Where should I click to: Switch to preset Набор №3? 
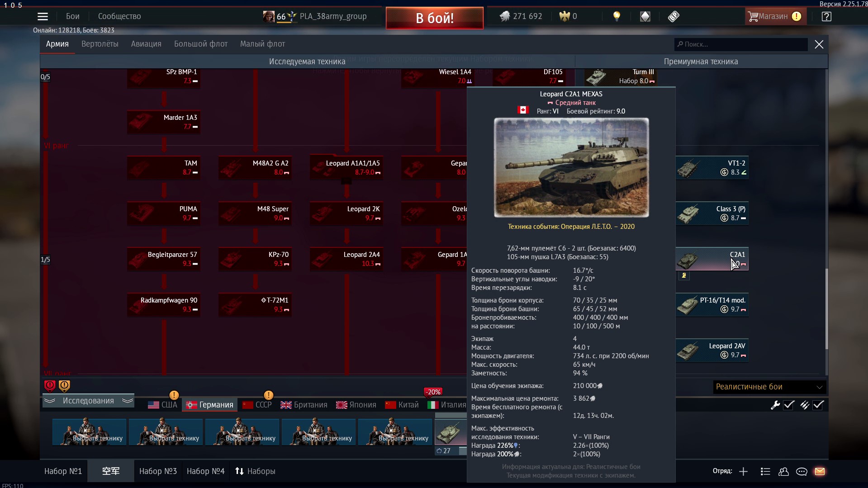click(x=158, y=471)
